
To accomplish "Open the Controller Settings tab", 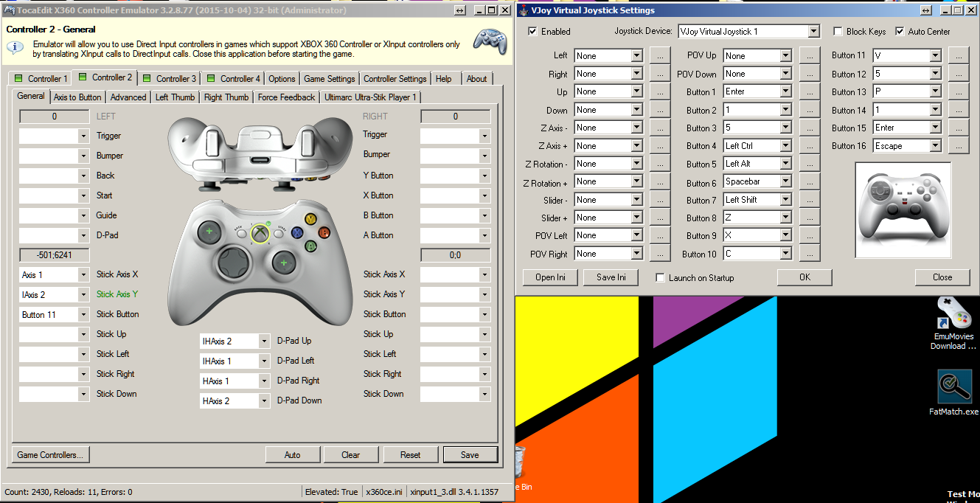I will click(x=395, y=79).
